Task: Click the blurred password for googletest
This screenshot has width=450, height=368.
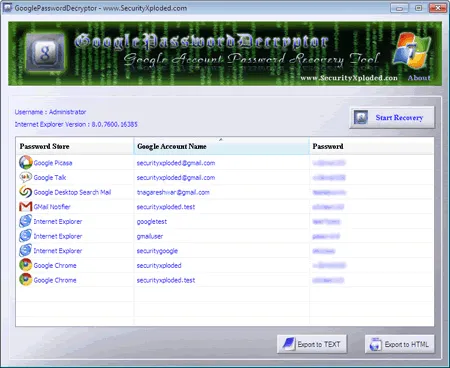Action: [326, 222]
